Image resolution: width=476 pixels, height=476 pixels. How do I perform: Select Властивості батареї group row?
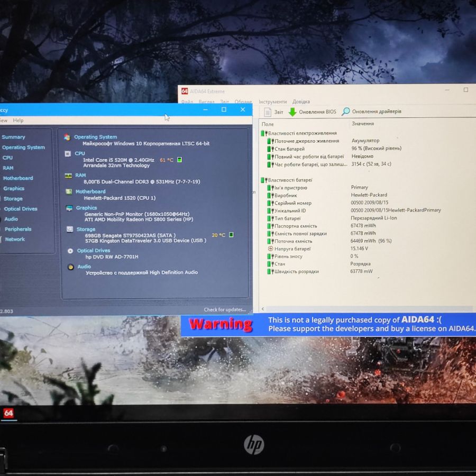287,180
